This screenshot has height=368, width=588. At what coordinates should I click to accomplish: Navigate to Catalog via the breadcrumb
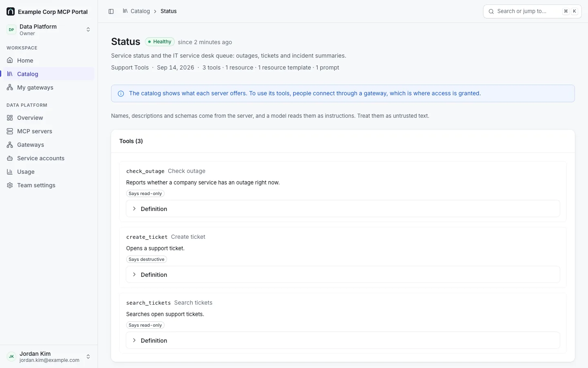click(140, 11)
